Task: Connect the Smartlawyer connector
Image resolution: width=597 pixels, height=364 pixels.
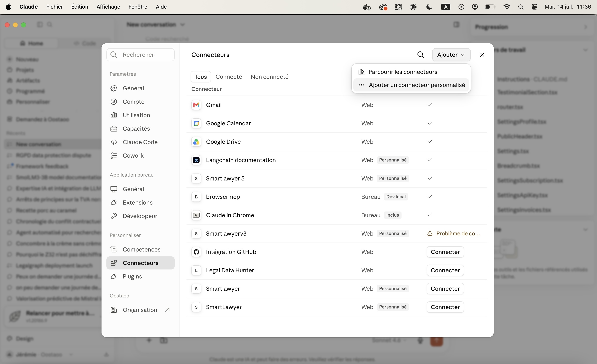Action: point(445,289)
